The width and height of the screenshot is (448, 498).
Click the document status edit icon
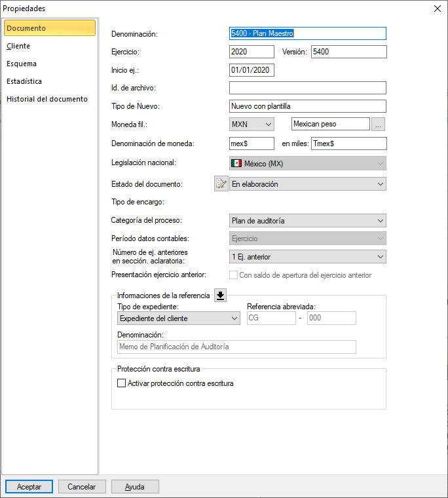[x=221, y=183]
